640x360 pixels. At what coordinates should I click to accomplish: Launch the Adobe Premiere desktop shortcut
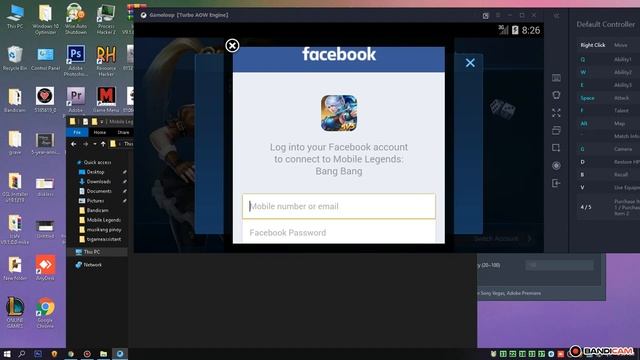coord(76,99)
